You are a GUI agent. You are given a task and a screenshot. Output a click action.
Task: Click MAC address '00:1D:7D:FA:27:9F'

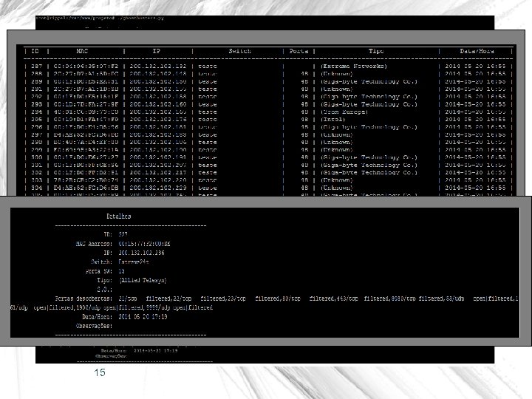click(x=86, y=104)
